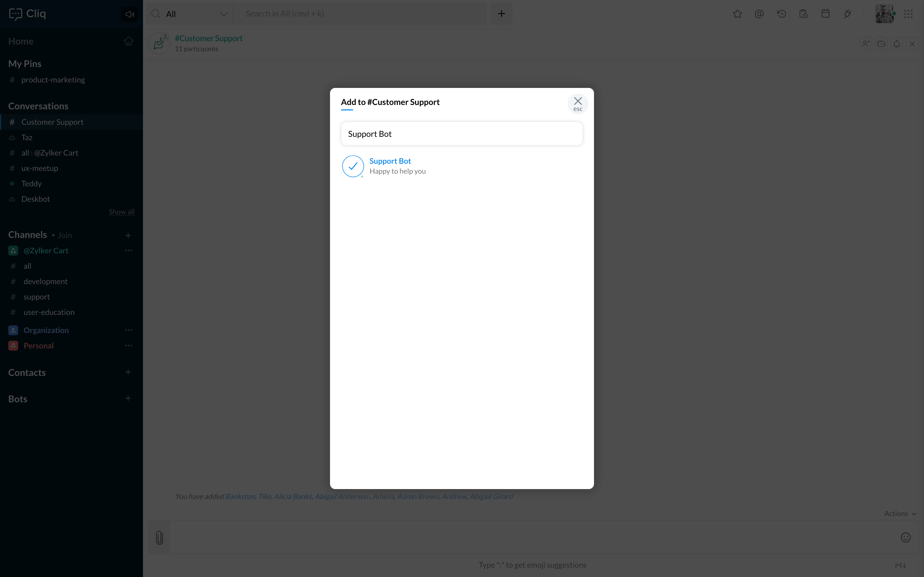Deselect the Support Bot checkmark
Image resolution: width=924 pixels, height=577 pixels.
click(x=353, y=166)
